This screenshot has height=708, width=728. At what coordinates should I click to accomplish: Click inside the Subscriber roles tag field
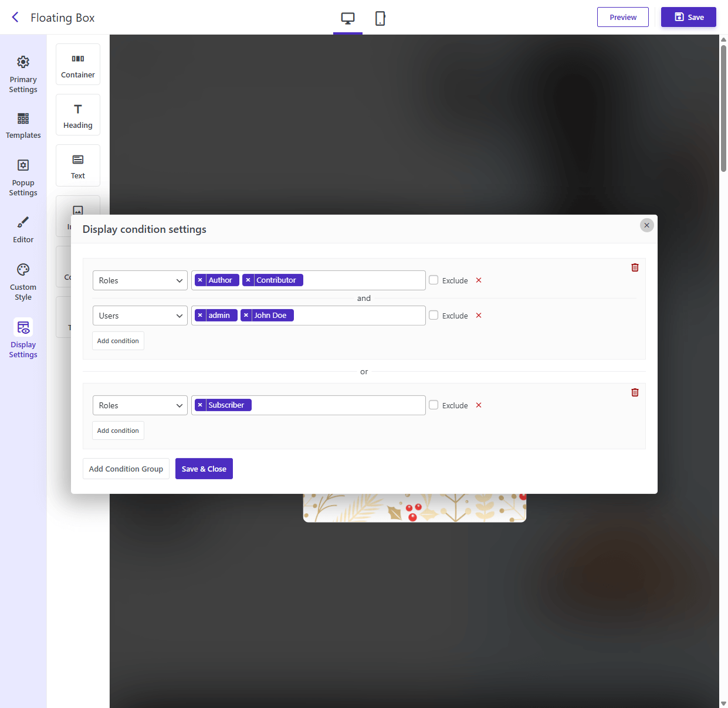tap(337, 405)
